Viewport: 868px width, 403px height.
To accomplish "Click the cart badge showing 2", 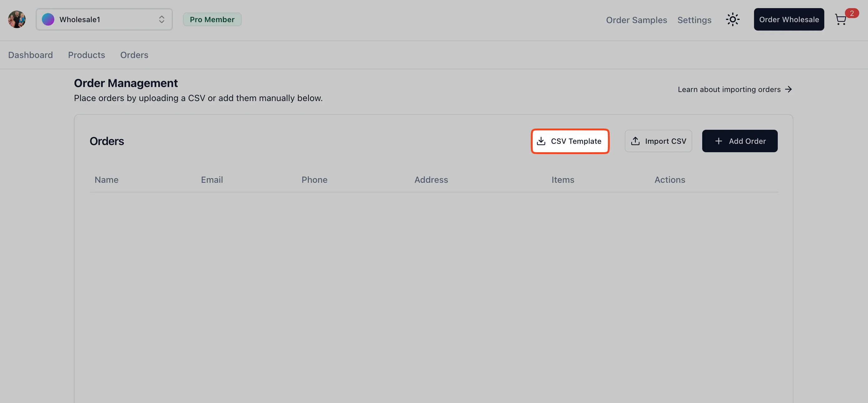I will pyautogui.click(x=852, y=13).
